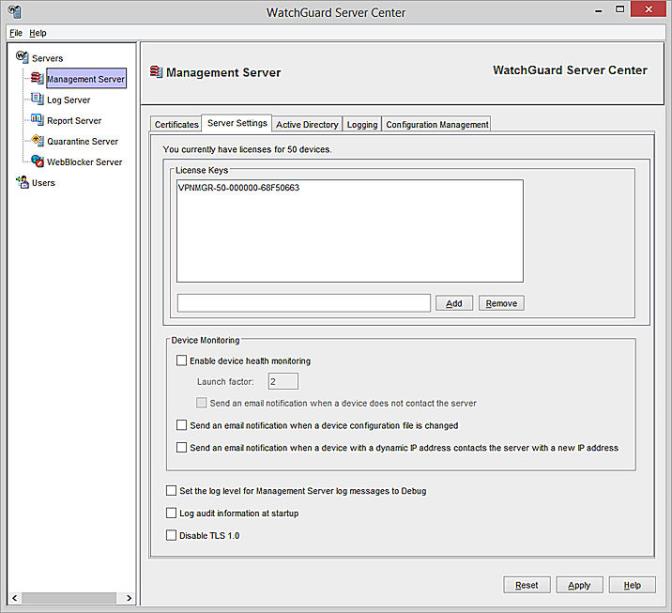Click the WatchGuard app icon in title bar
Viewport: 672px width, 613px height.
(x=13, y=13)
